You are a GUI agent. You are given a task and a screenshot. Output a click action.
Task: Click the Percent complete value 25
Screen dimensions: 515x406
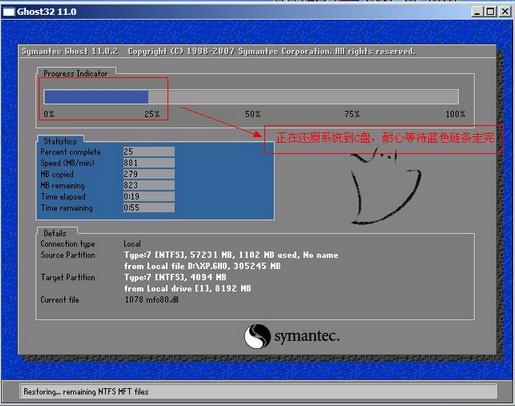(x=149, y=152)
